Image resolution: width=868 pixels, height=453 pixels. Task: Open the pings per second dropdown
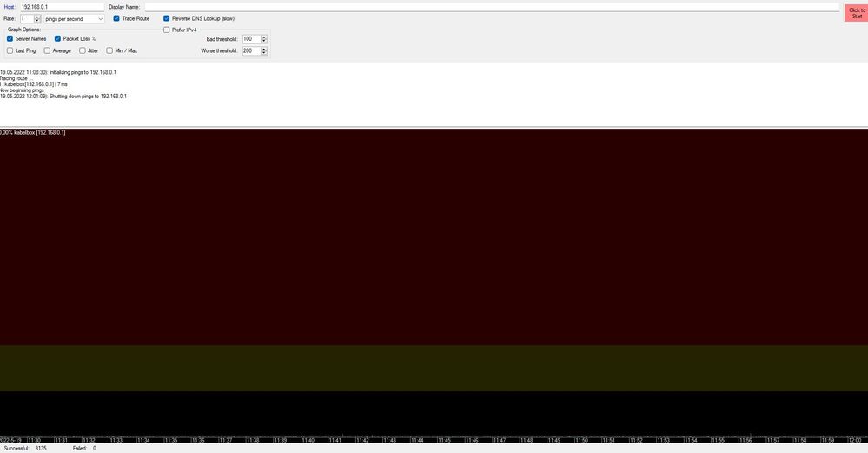[74, 19]
